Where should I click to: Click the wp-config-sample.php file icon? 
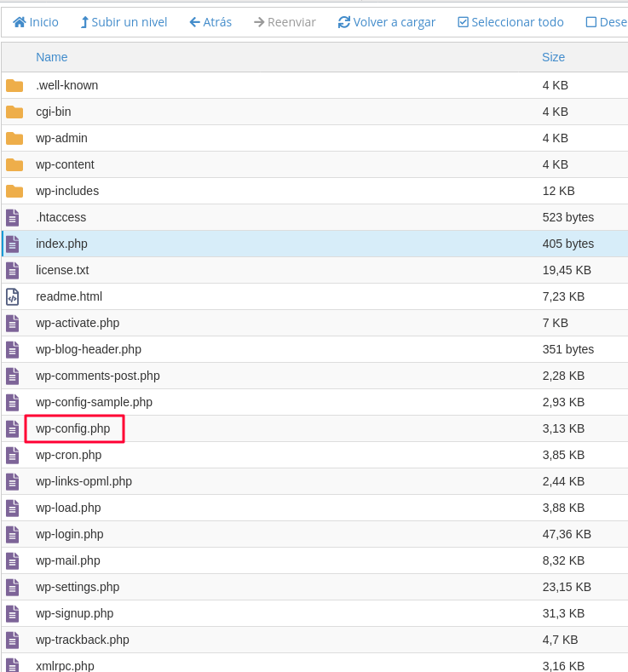13,402
